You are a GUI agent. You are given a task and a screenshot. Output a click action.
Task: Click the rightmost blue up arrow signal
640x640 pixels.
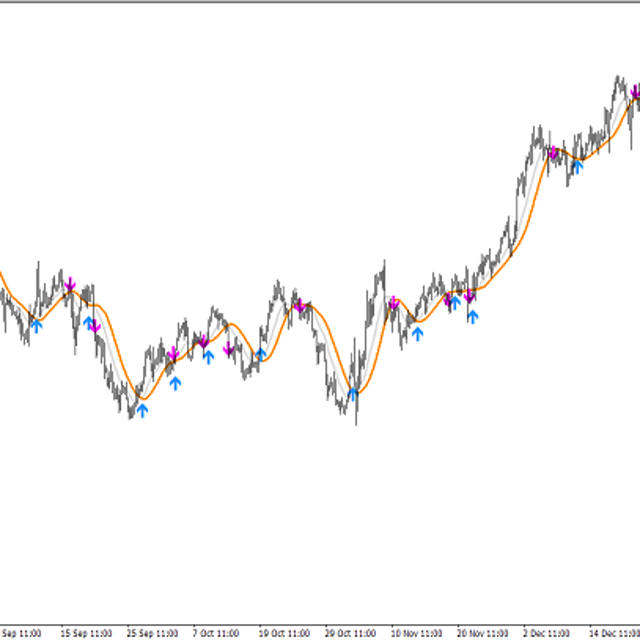[576, 166]
